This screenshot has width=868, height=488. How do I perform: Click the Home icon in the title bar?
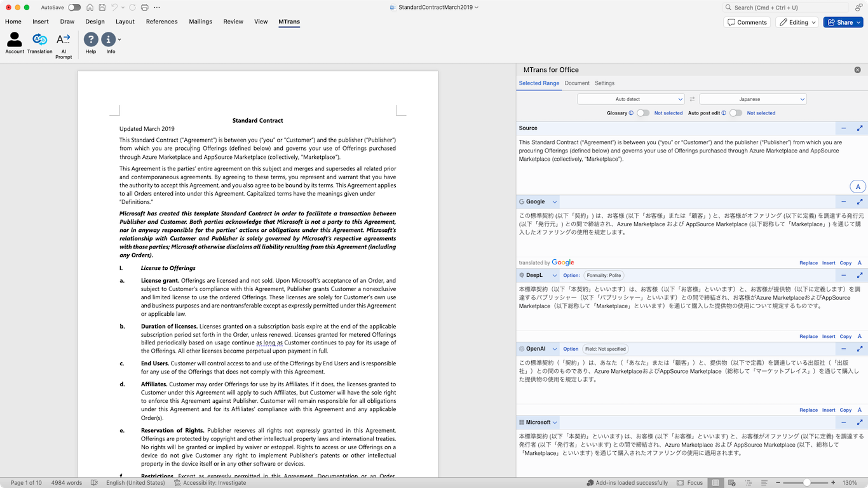(x=90, y=8)
